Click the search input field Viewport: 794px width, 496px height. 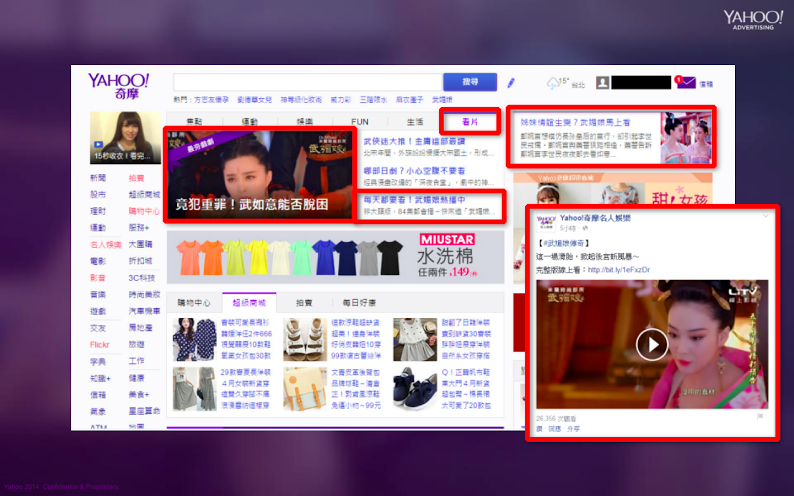(308, 82)
